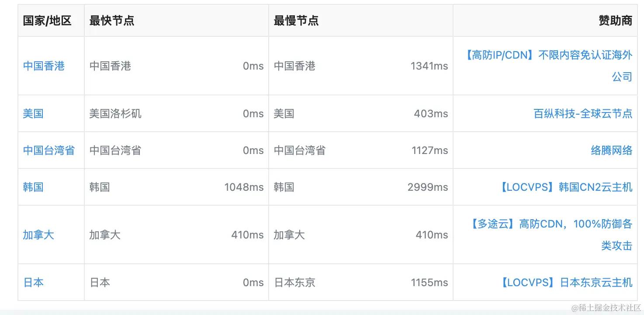The width and height of the screenshot is (644, 315).
Task: Select the 最慢节点 column header
Action: (296, 21)
